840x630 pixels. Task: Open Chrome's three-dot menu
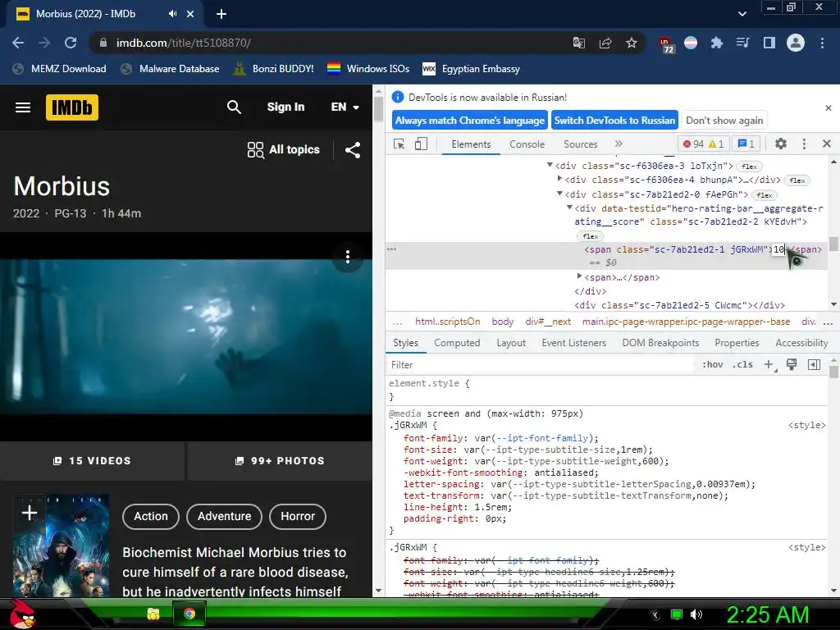point(822,43)
